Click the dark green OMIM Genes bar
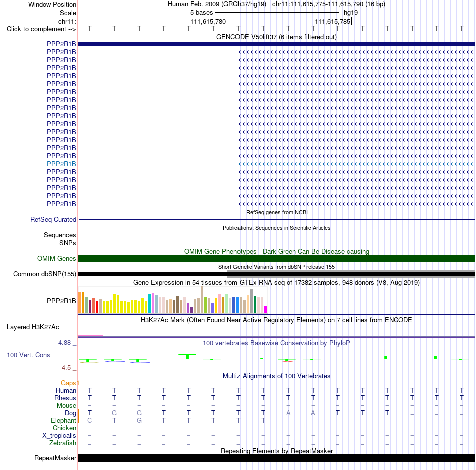The height and width of the screenshot is (470, 476). click(x=277, y=258)
